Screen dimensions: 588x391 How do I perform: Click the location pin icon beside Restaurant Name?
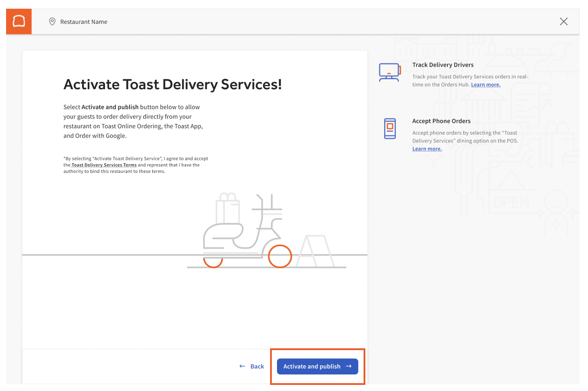(52, 21)
